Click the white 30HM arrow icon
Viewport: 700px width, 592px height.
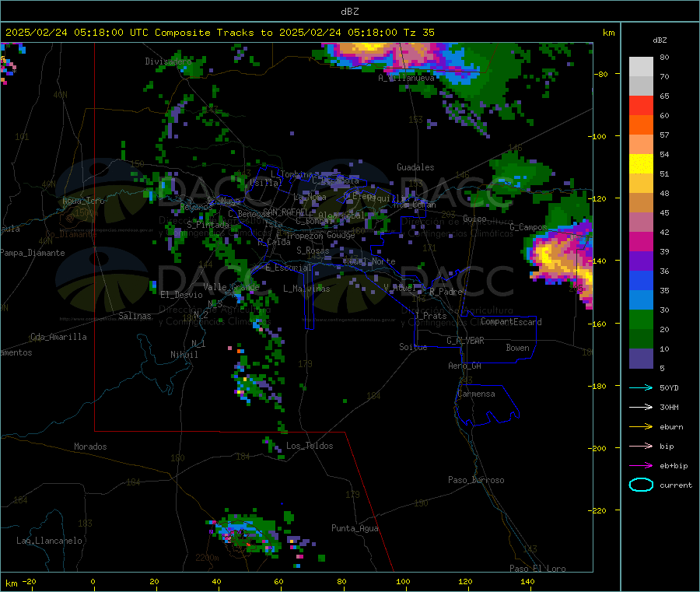641,407
